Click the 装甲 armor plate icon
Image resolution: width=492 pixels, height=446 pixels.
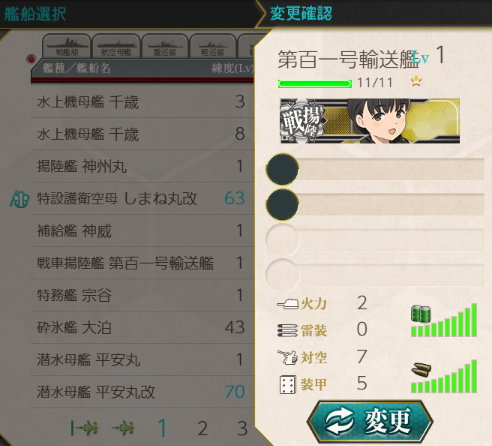pos(287,384)
